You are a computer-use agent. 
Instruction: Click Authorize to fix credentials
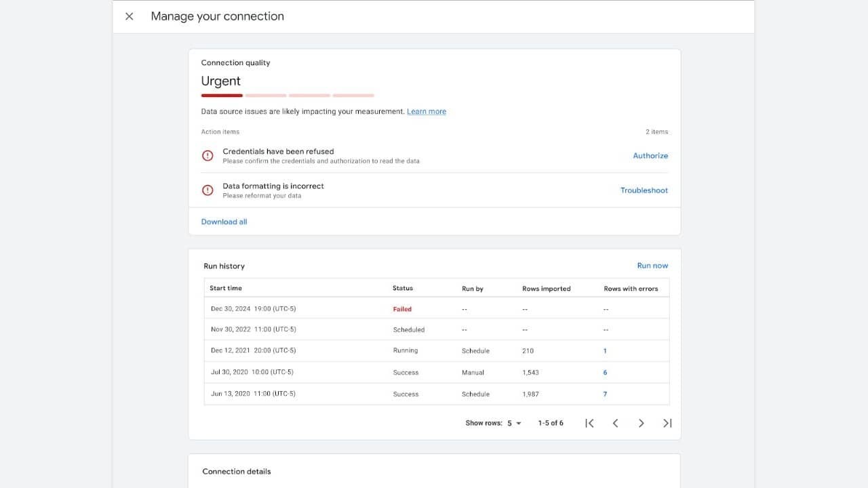tap(650, 156)
